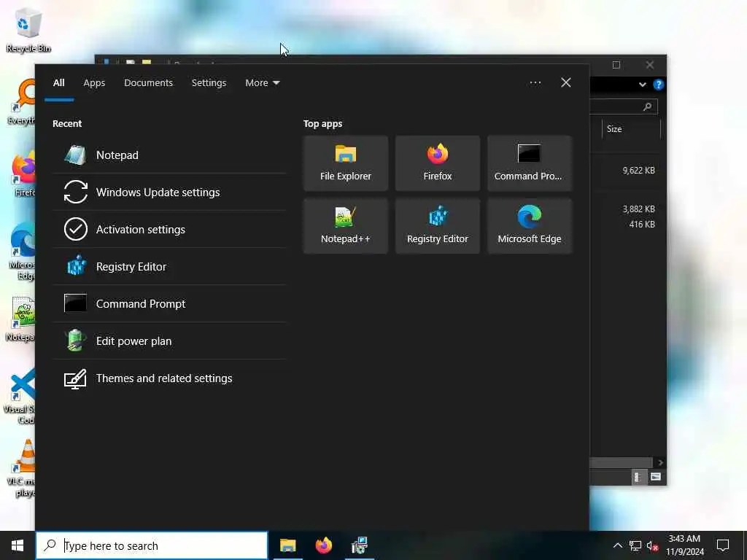Open File Explorer from the taskbar
This screenshot has height=560, width=747.
(287, 545)
